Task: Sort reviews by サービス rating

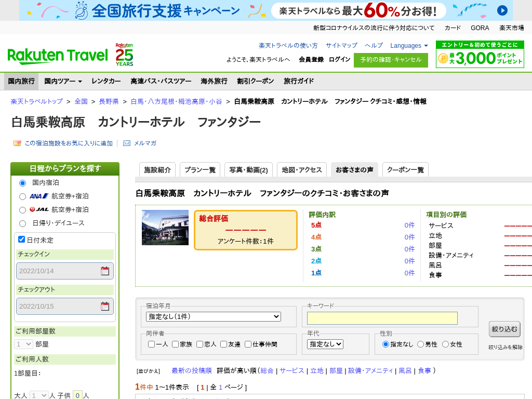Action: 292,371
